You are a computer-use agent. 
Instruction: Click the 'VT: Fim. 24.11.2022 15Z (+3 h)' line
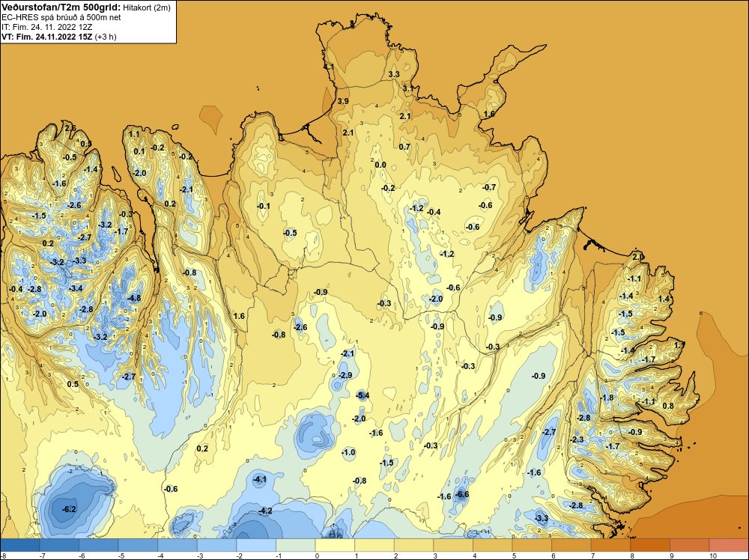(x=58, y=37)
